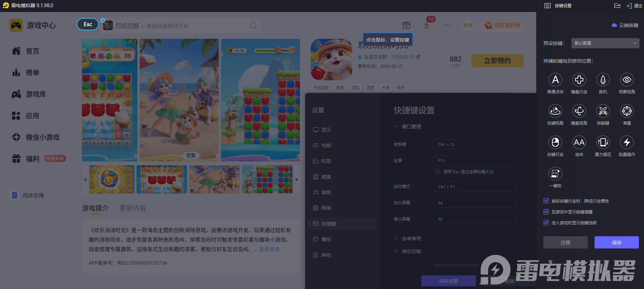The width and height of the screenshot is (644, 289).
Task: Open 显示 settings category
Action: tap(322, 130)
